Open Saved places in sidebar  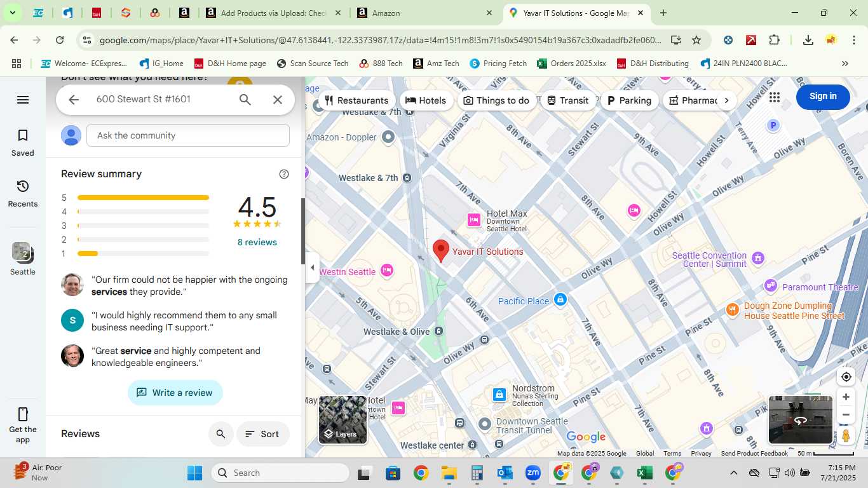23,142
